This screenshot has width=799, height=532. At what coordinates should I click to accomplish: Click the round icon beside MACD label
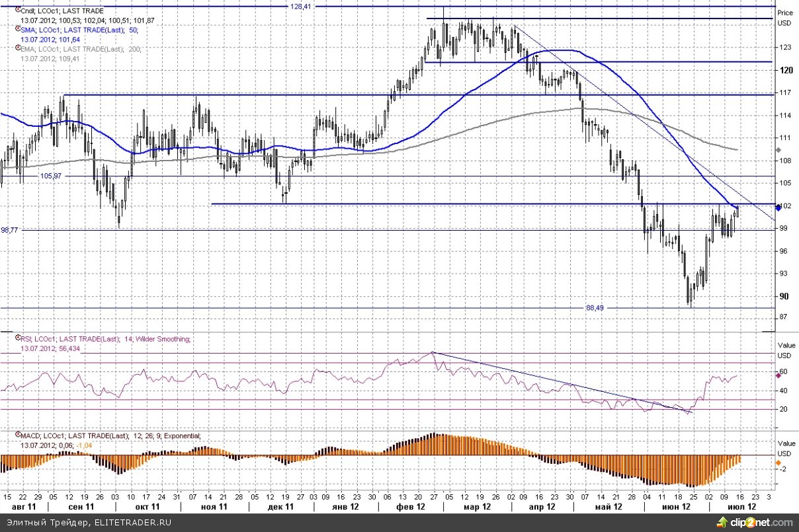coord(17,436)
